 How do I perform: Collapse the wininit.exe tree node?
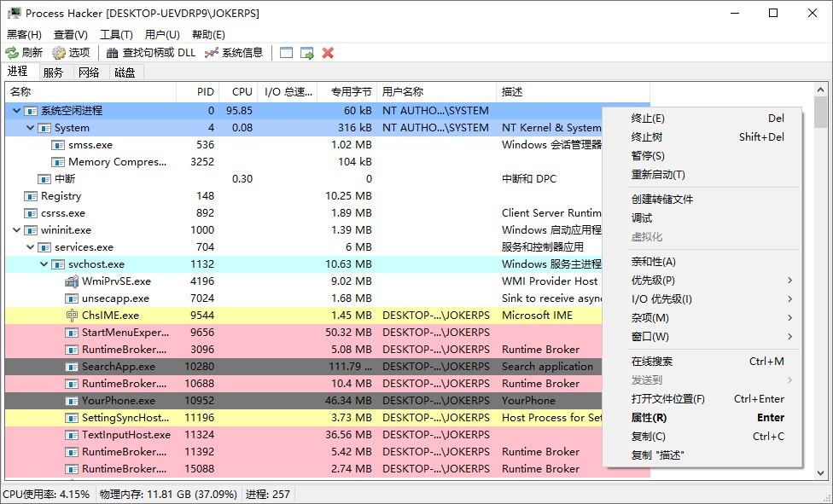16,230
